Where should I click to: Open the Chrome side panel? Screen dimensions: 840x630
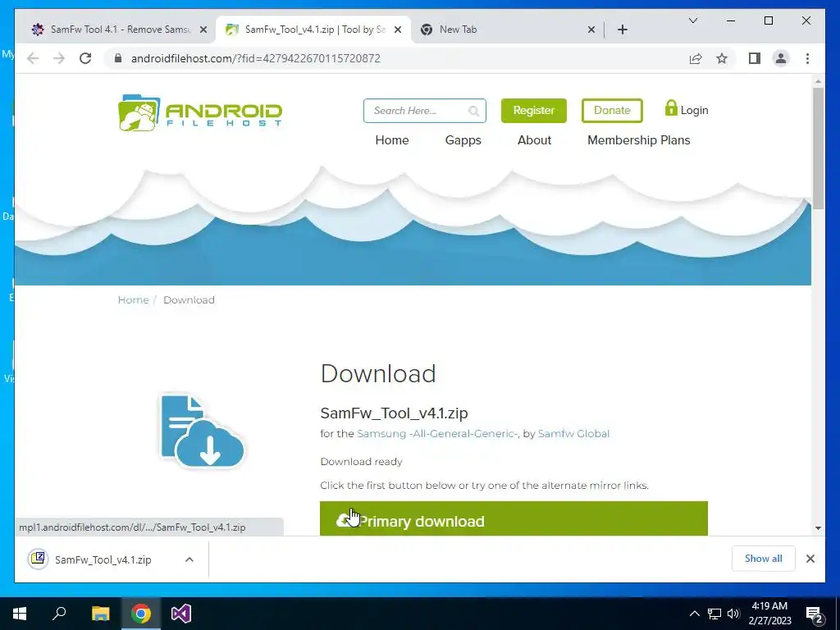pos(755,58)
